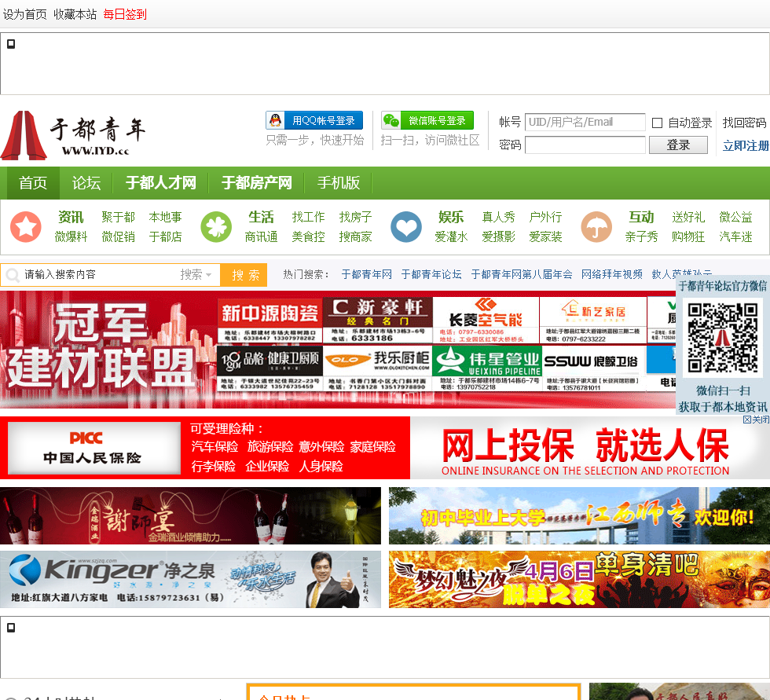Click the broken image icon in top banner

click(11, 44)
